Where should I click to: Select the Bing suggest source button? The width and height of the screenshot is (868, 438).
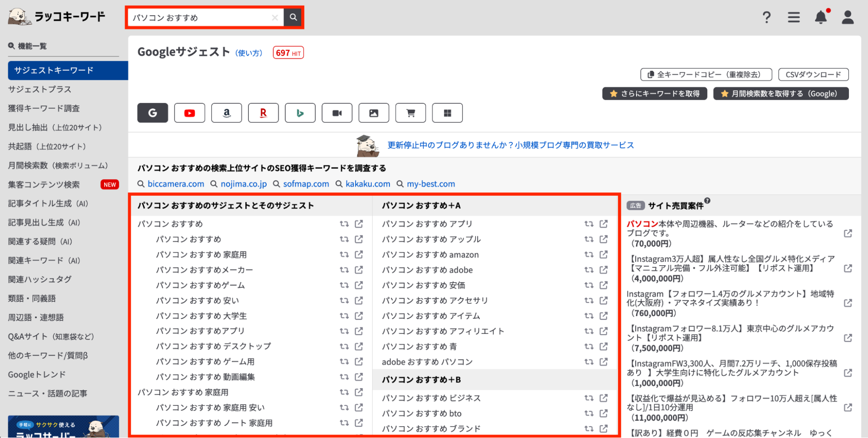click(300, 113)
